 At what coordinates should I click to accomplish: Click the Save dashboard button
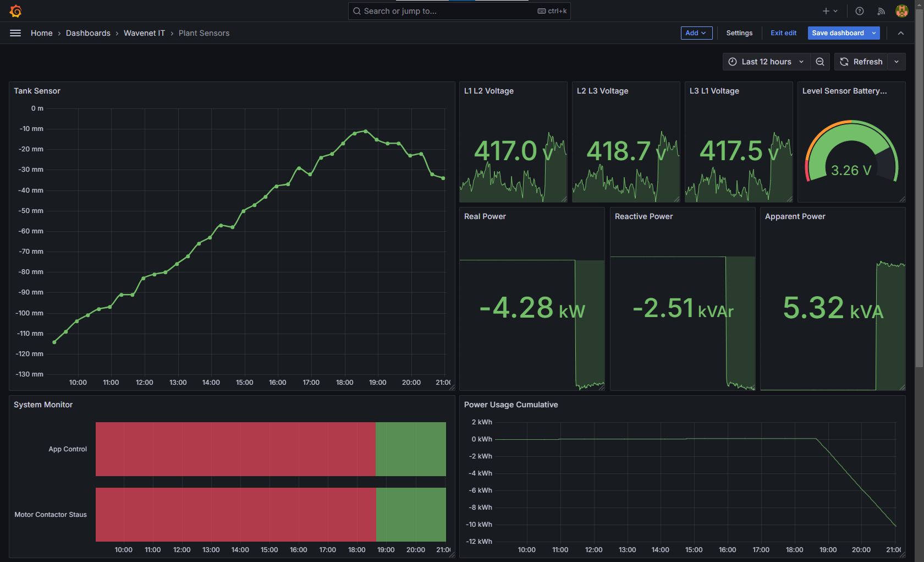(838, 33)
